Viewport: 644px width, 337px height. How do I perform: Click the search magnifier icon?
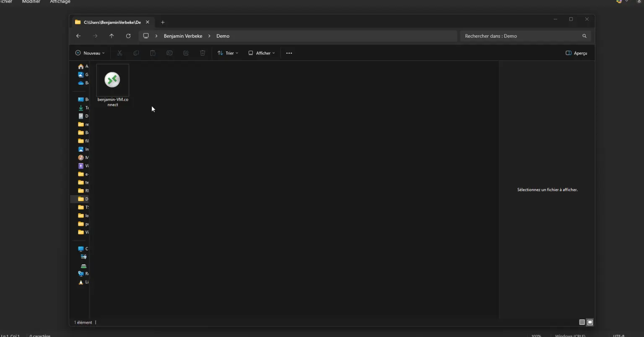pos(584,36)
